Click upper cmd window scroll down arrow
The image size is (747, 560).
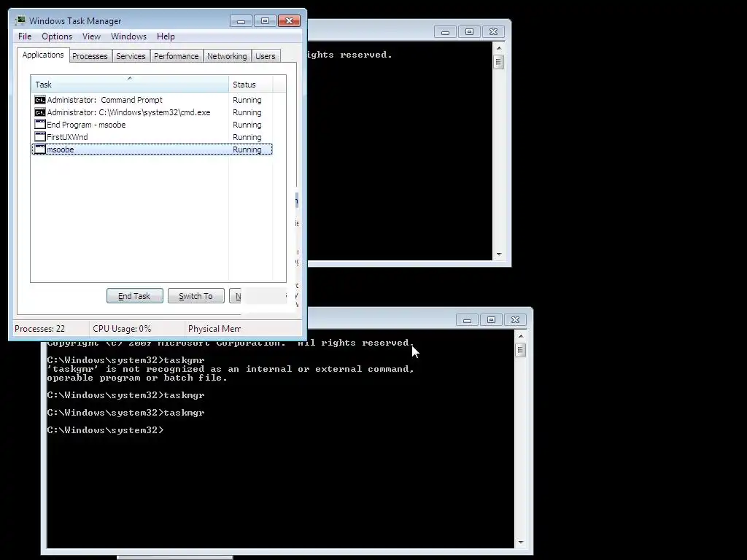tap(499, 254)
